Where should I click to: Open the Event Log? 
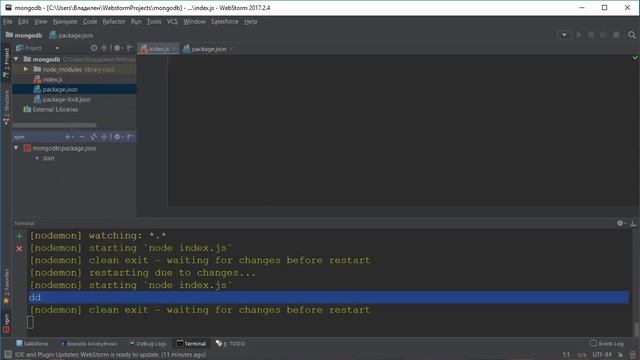607,344
